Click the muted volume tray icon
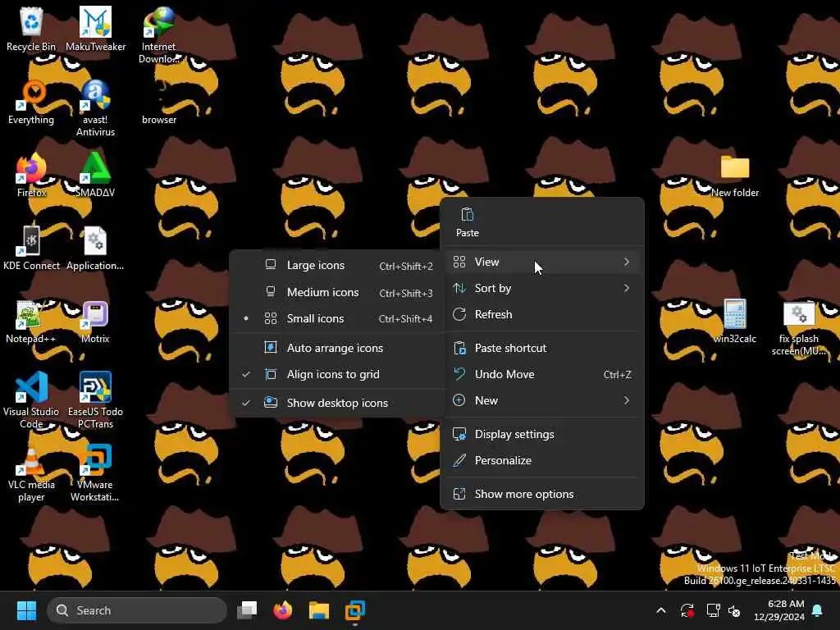Screen dimensions: 840x630 pyautogui.click(x=734, y=610)
